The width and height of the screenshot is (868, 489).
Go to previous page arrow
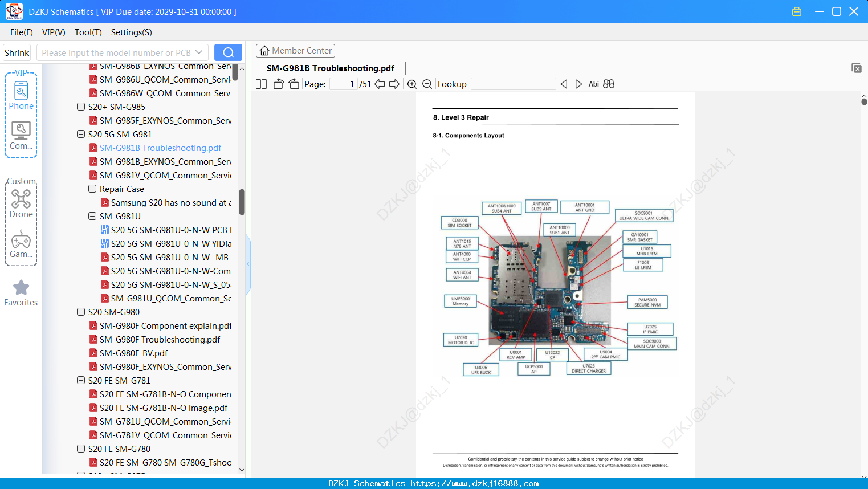pos(380,84)
